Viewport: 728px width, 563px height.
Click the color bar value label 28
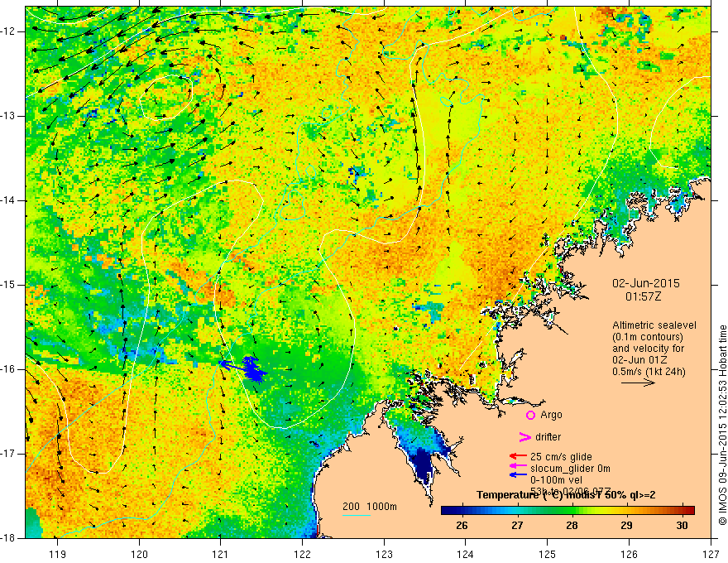(572, 526)
